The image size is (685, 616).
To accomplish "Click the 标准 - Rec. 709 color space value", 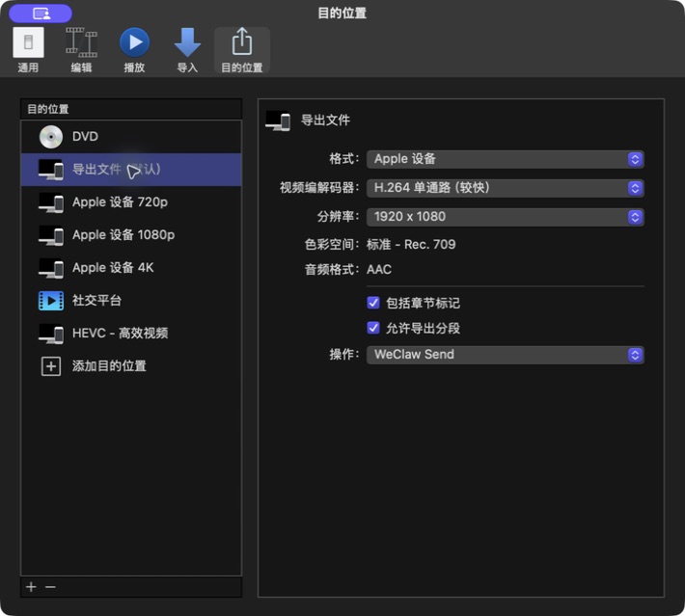I will point(411,245).
